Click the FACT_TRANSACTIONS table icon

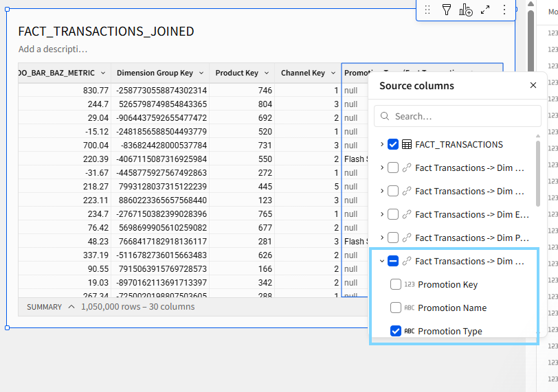pos(407,145)
